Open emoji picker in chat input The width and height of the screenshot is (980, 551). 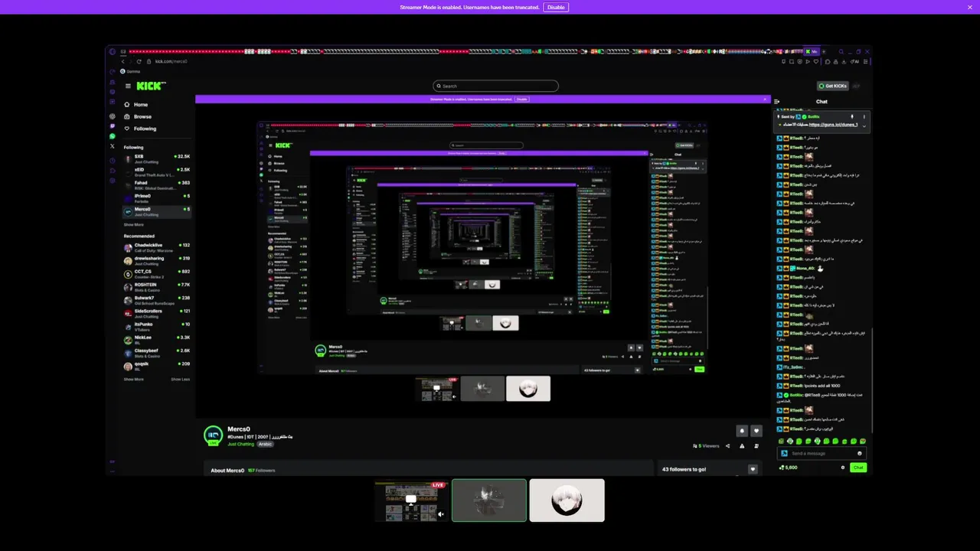[859, 453]
